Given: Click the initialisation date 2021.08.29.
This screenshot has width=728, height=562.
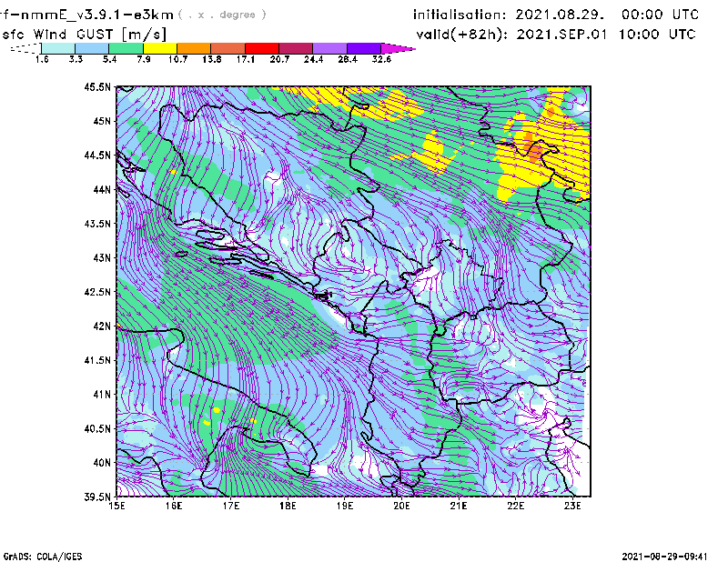Looking at the screenshot, I should pyautogui.click(x=560, y=15).
